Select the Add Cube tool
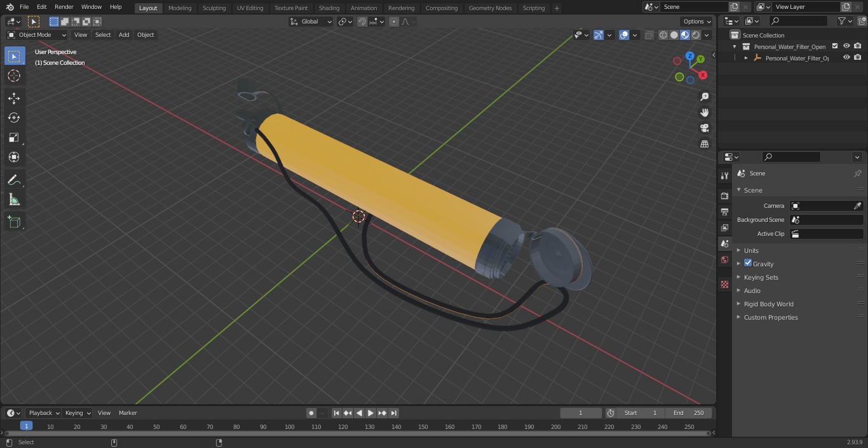This screenshot has width=868, height=448. pyautogui.click(x=14, y=222)
